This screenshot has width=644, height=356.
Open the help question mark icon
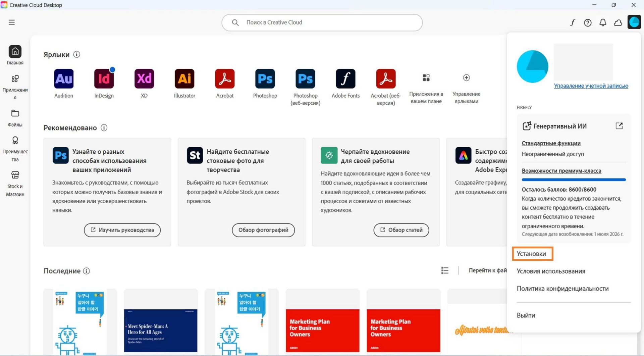click(x=588, y=22)
